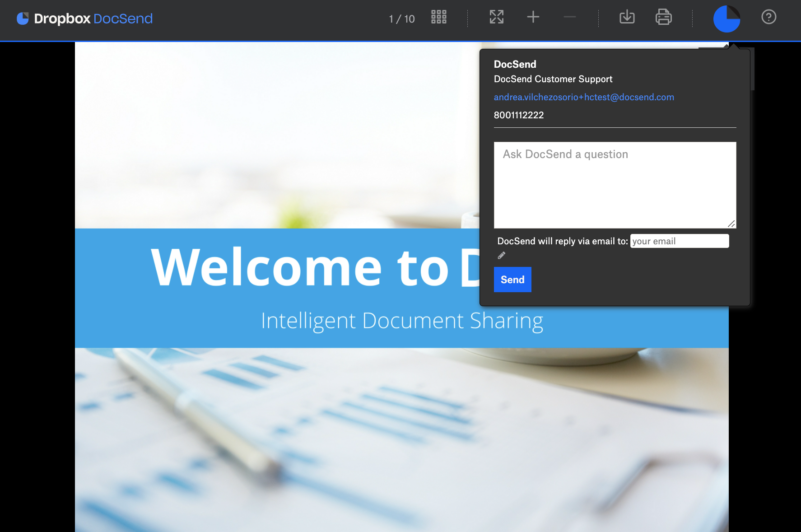The width and height of the screenshot is (801, 532).
Task: Zoom in with the plus icon
Action: coord(533,17)
